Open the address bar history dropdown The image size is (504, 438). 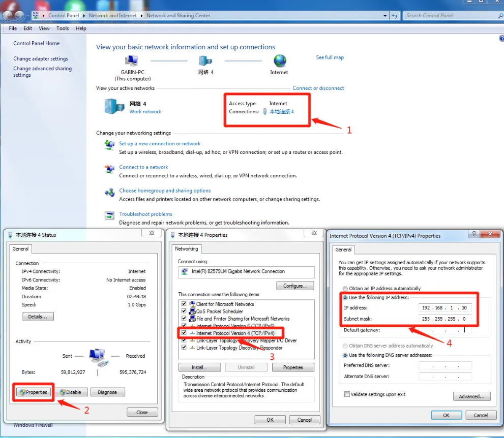(x=386, y=16)
